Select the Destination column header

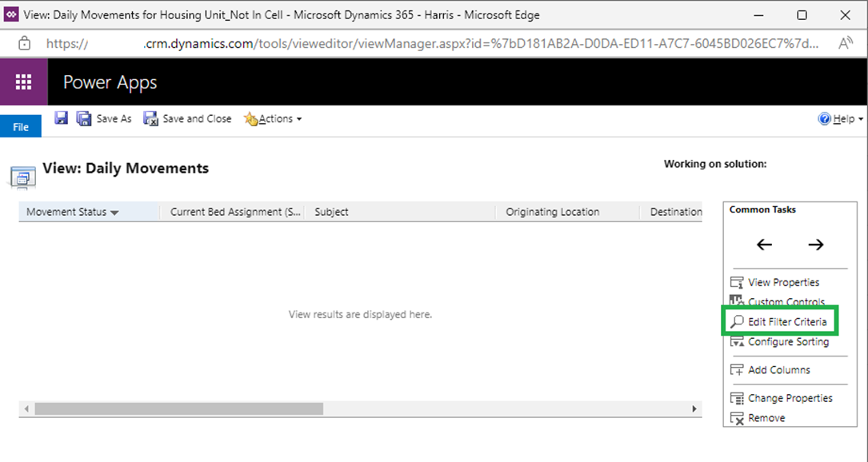671,212
